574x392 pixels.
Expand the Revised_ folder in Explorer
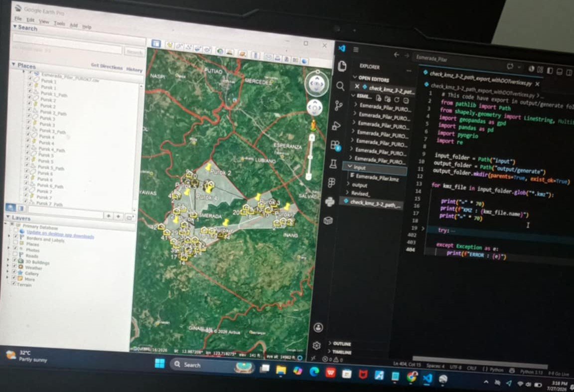coord(347,193)
